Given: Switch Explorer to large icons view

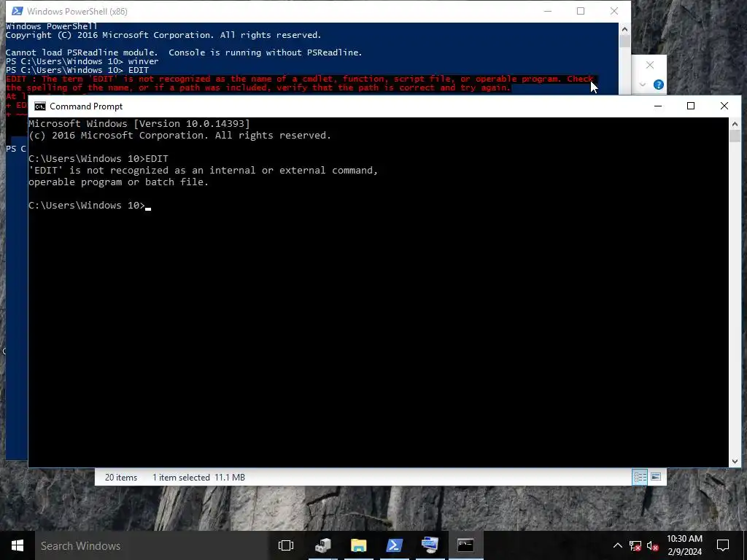Looking at the screenshot, I should pyautogui.click(x=656, y=477).
